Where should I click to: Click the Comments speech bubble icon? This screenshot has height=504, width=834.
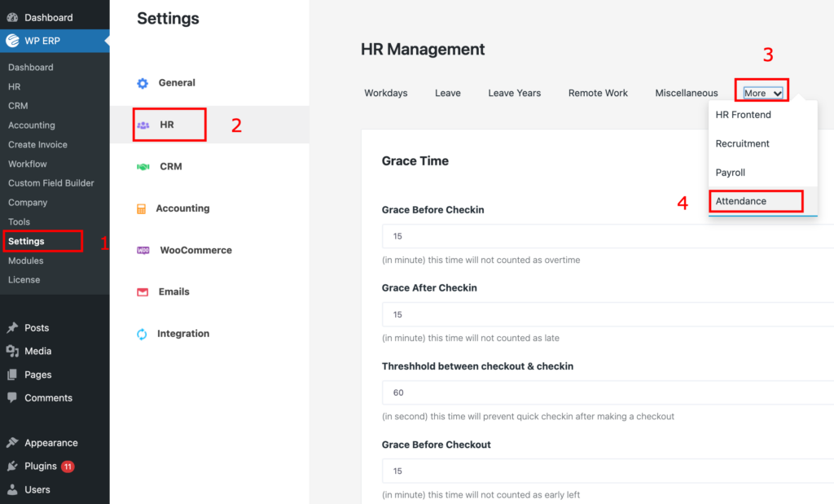coord(12,397)
